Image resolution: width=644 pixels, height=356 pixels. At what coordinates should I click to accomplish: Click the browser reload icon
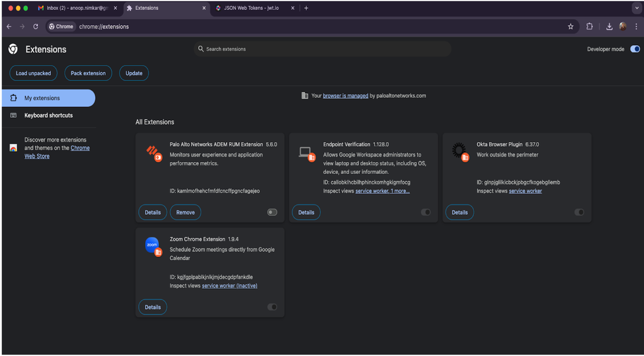(35, 27)
